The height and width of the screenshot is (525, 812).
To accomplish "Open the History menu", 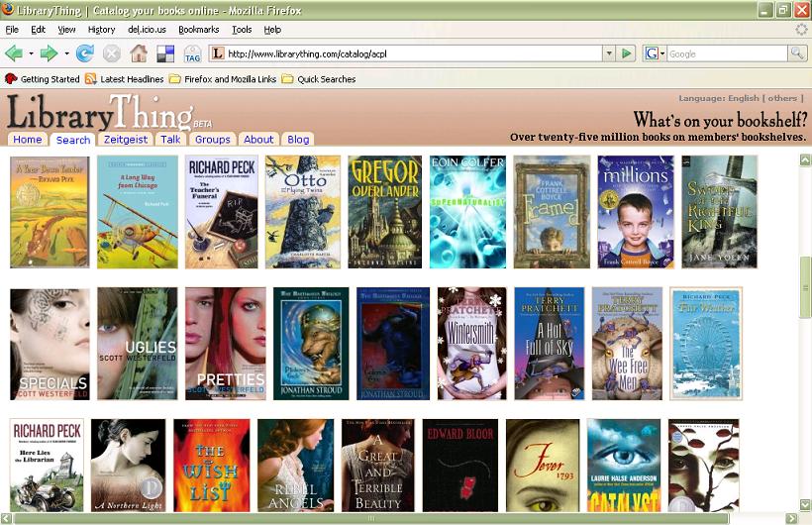I will pos(101,30).
